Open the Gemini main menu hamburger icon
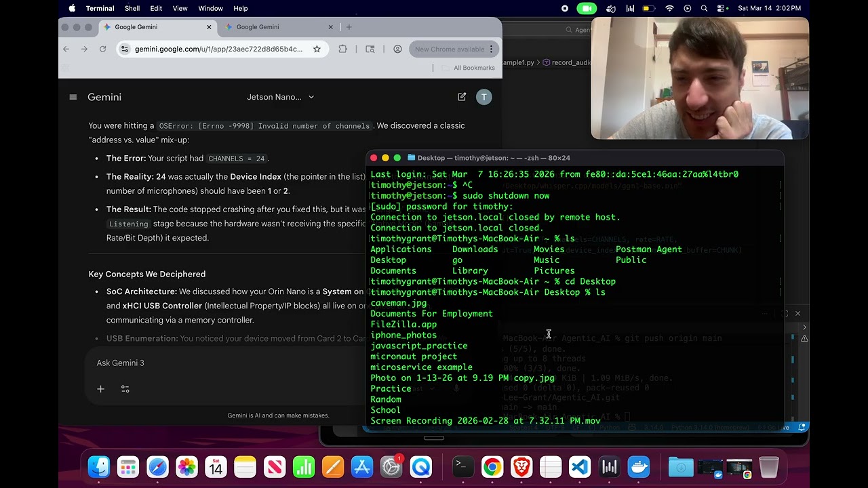868x488 pixels. (73, 97)
